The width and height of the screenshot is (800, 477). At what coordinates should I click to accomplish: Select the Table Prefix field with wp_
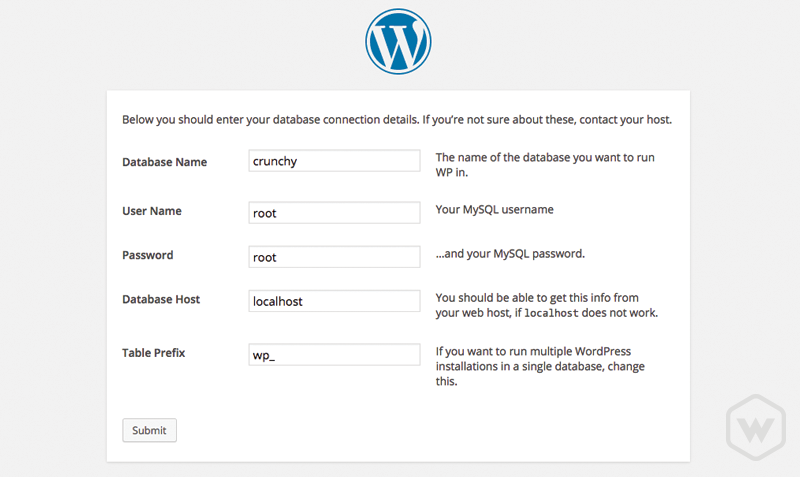[334, 355]
